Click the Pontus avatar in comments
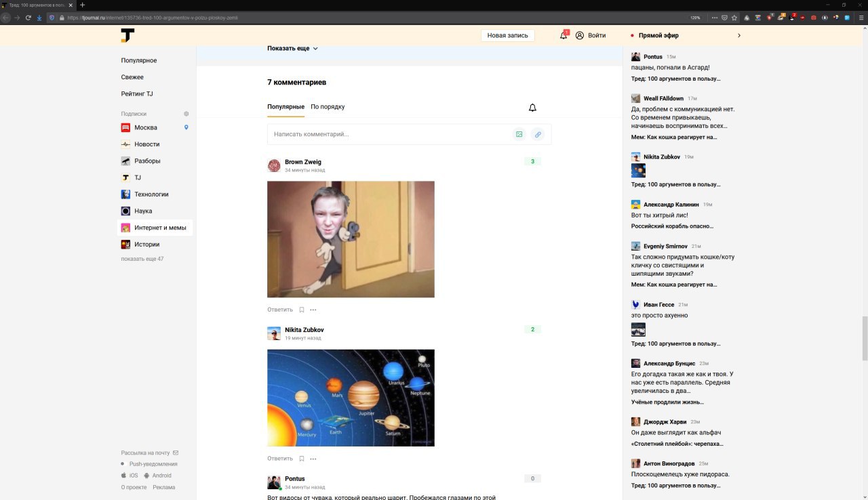The image size is (868, 500). point(274,482)
